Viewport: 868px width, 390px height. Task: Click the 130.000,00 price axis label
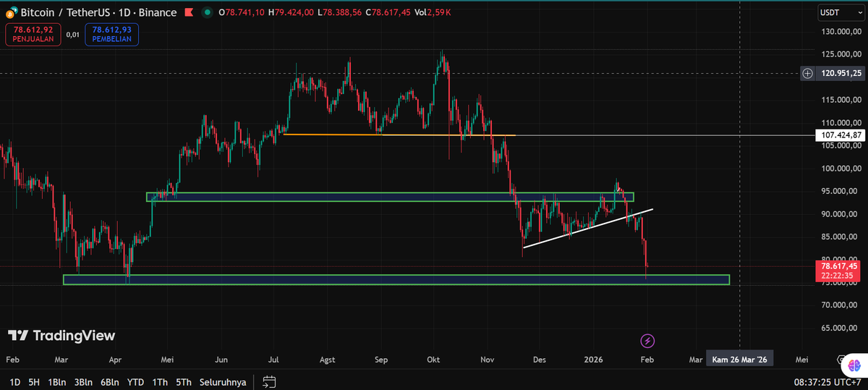(x=841, y=31)
